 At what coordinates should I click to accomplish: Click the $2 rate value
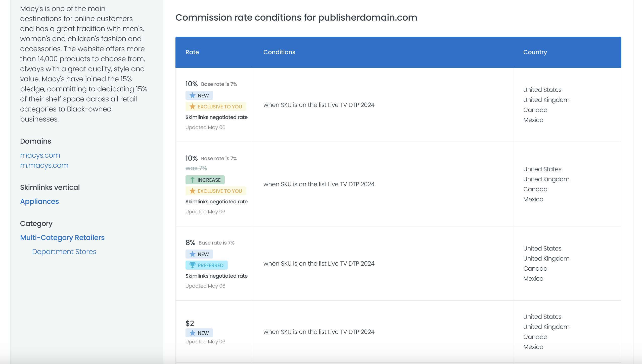190,323
